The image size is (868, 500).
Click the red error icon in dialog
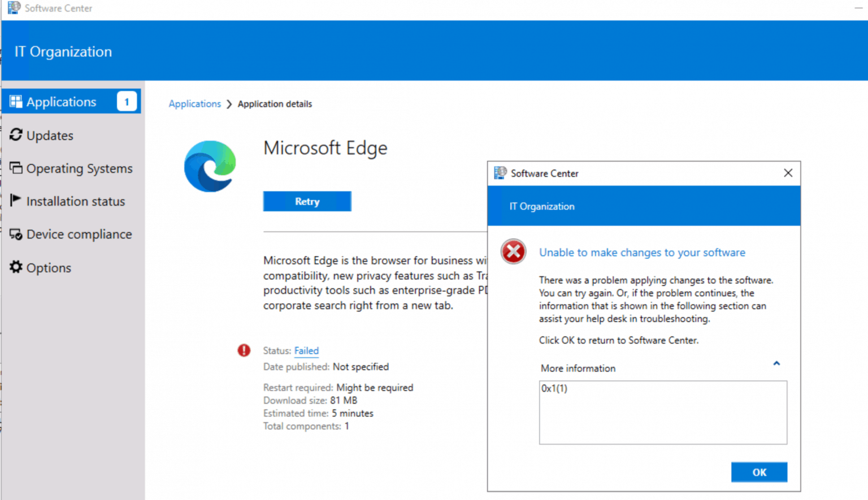click(x=513, y=252)
